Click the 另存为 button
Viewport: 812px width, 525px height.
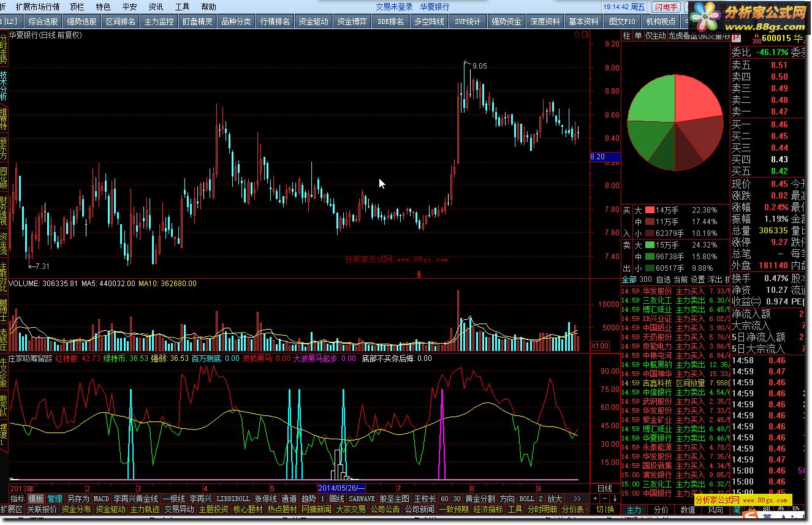(78, 499)
